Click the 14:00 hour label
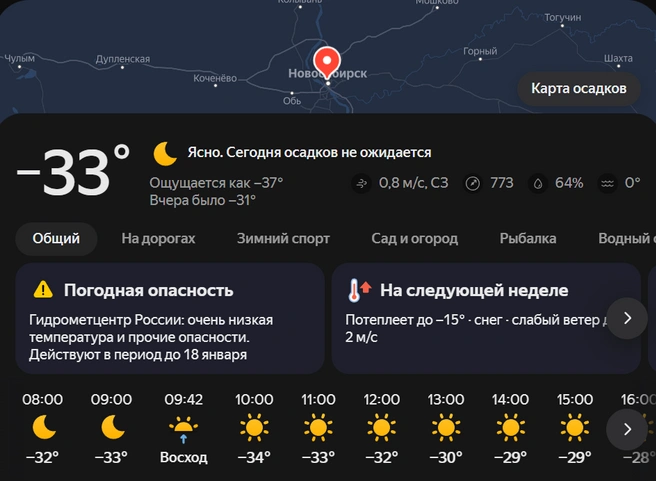The height and width of the screenshot is (481, 656). click(510, 400)
